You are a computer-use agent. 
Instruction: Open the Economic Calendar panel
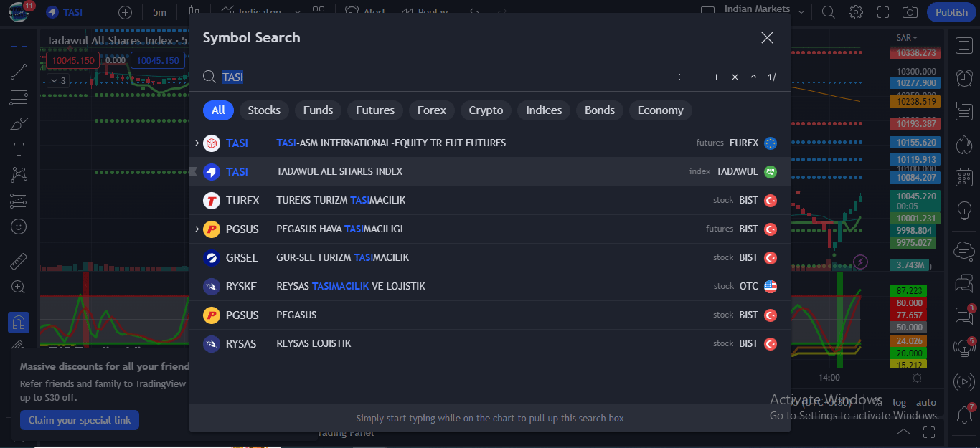point(964,176)
